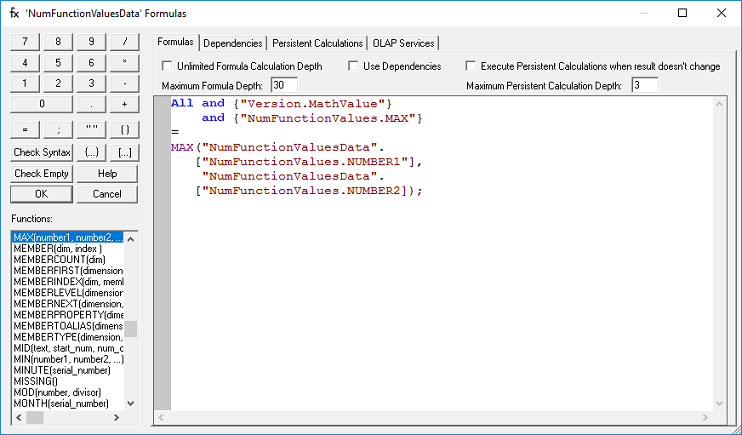Check Execute Persistent Calculations option
Viewport: 742px width, 435px height.
(x=471, y=66)
